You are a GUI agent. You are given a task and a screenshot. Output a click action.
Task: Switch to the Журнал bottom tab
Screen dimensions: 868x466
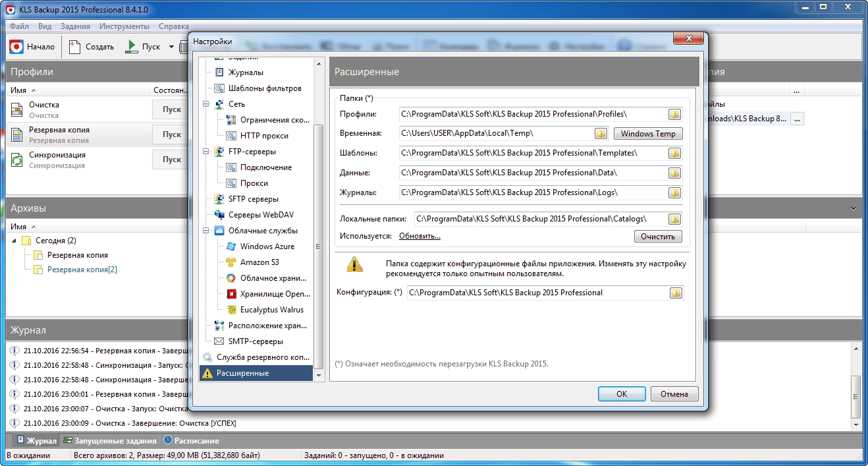[x=37, y=440]
